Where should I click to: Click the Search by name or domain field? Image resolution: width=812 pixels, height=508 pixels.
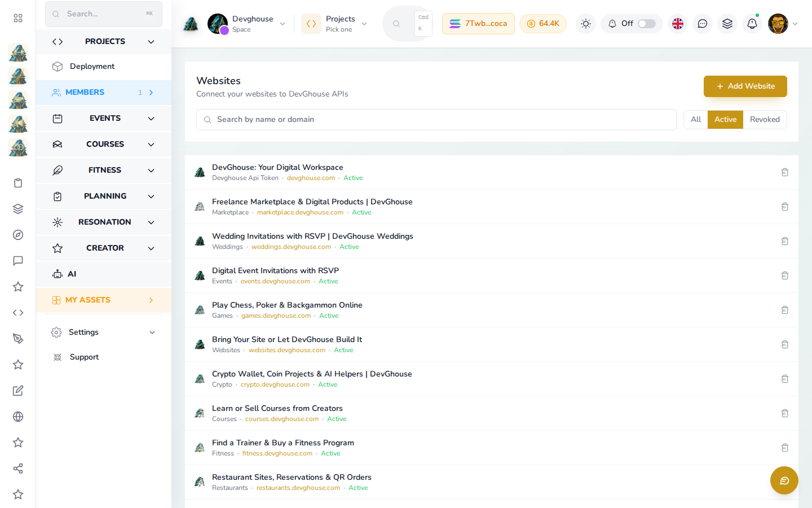tap(436, 120)
